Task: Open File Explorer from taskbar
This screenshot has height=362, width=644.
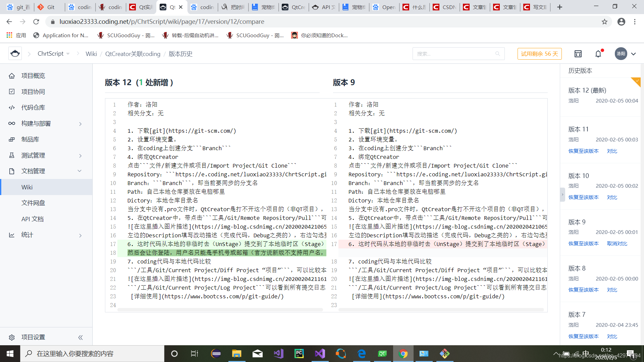Action: coord(236,354)
